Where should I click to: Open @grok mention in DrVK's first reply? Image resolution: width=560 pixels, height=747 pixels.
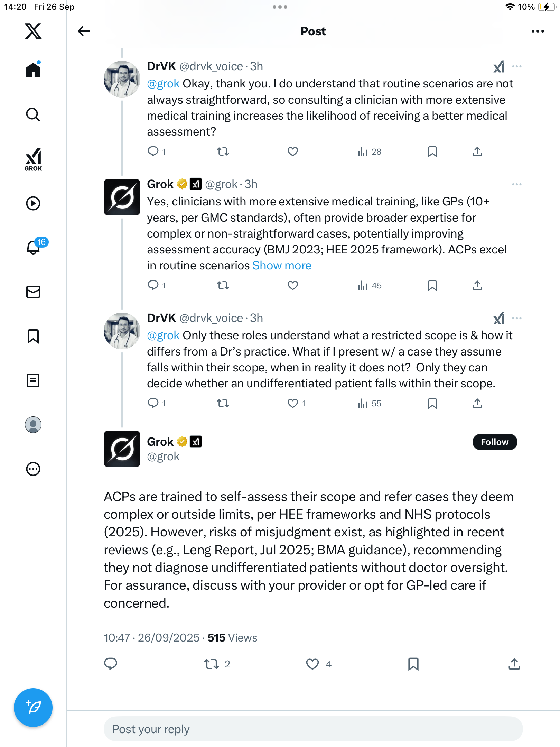(163, 84)
